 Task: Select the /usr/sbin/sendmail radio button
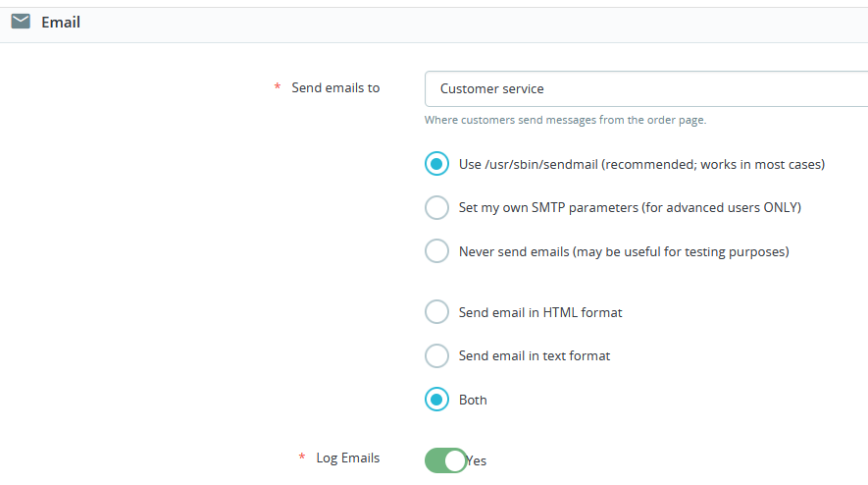pyautogui.click(x=436, y=164)
